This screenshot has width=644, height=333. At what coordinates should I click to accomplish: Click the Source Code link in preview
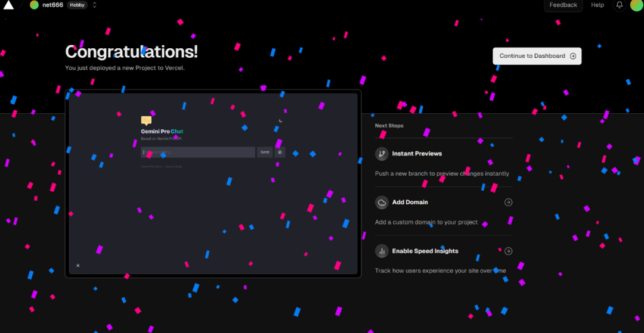click(174, 167)
